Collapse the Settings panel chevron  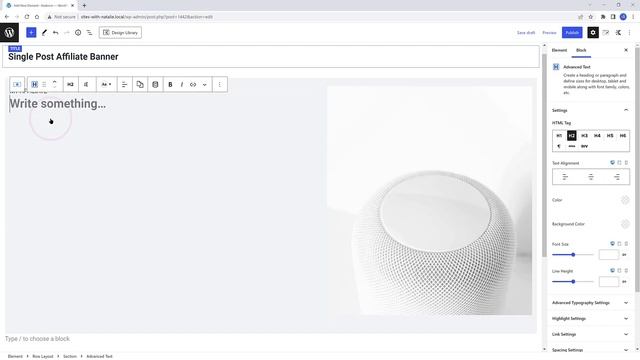point(626,110)
